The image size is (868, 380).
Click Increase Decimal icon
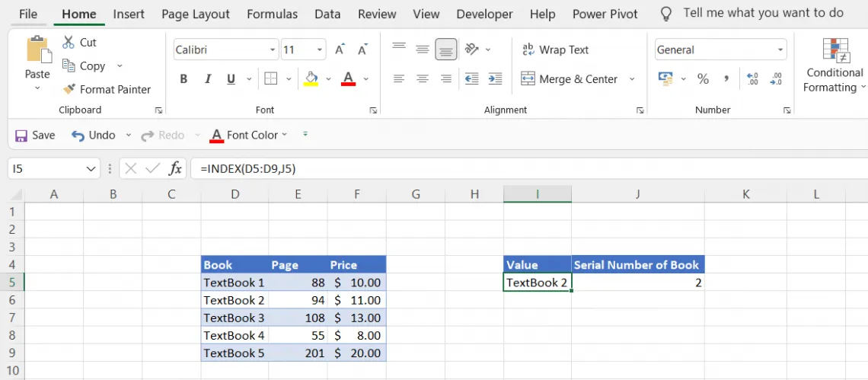[752, 78]
